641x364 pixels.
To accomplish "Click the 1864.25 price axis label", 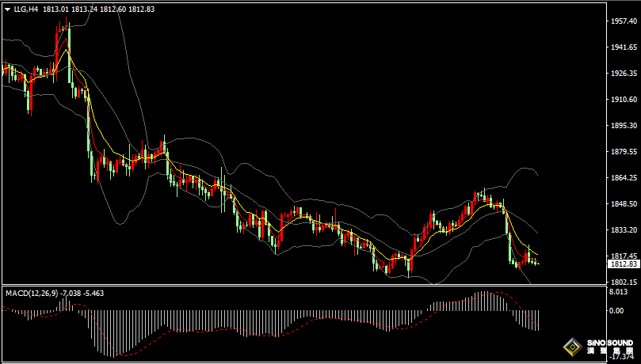I will (623, 177).
